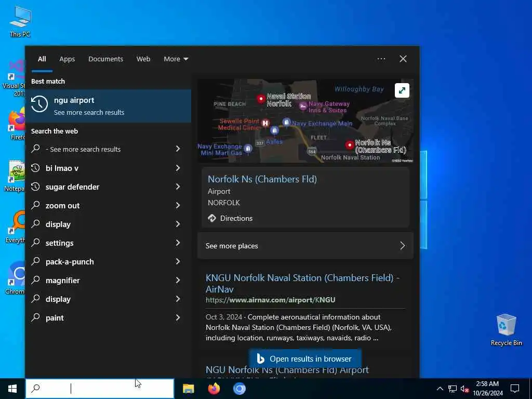Get Directions to the airport
The height and width of the screenshot is (399, 532).
pyautogui.click(x=230, y=218)
